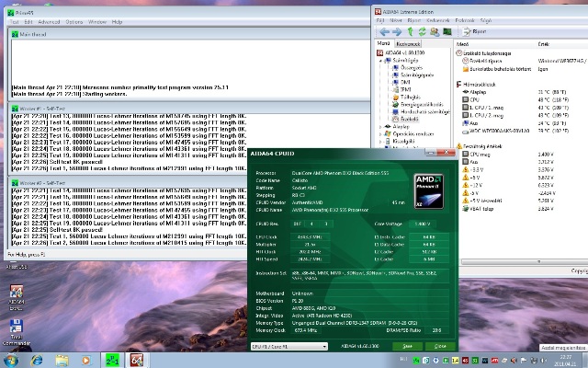Open the Súgó menu in AIDA64
This screenshot has height=368, width=588.
click(486, 20)
